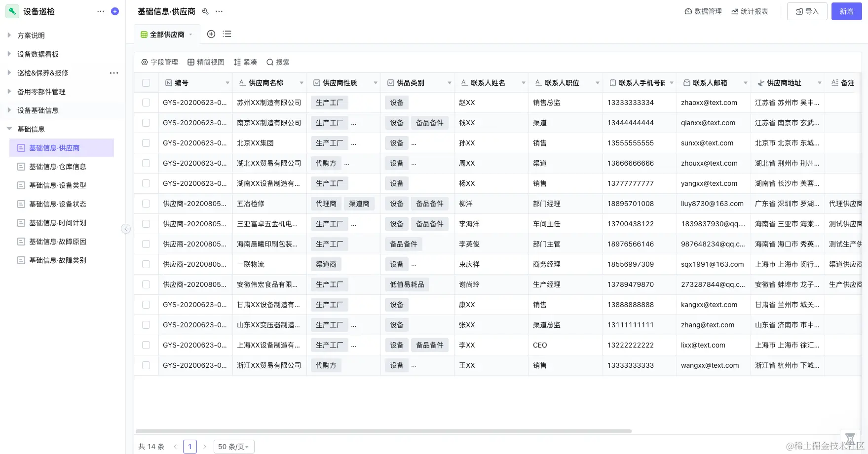The height and width of the screenshot is (454, 868).
Task: Click email liuy8730@163.com
Action: 712,204
